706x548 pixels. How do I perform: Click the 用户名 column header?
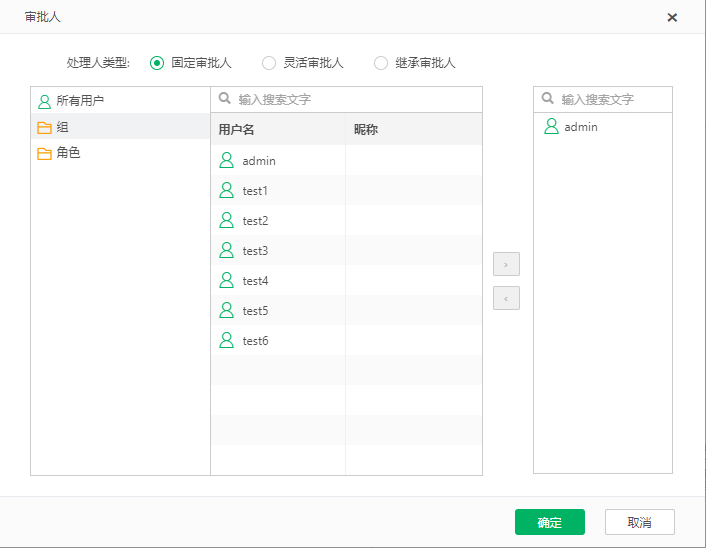(278, 130)
